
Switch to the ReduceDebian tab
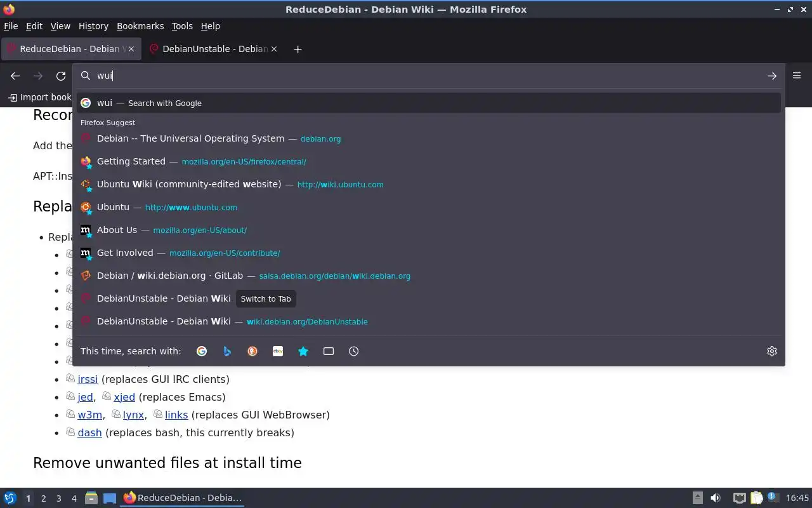pyautogui.click(x=70, y=49)
